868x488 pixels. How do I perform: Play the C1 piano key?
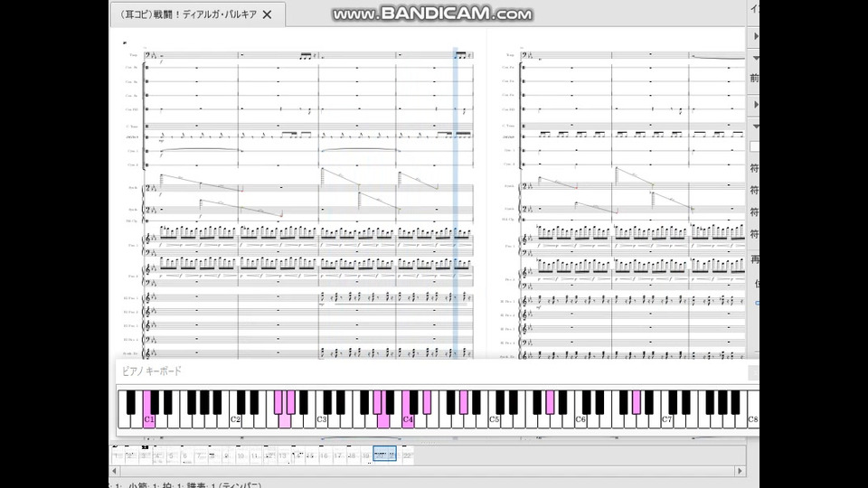click(x=148, y=420)
